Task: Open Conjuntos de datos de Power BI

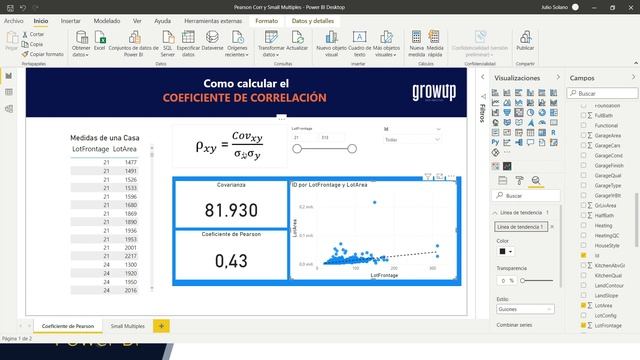Action: pyautogui.click(x=133, y=44)
